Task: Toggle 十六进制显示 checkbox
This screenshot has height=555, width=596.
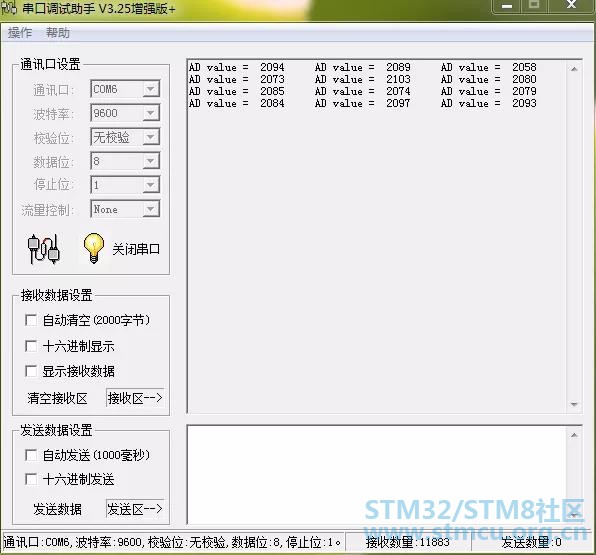Action: click(x=31, y=346)
